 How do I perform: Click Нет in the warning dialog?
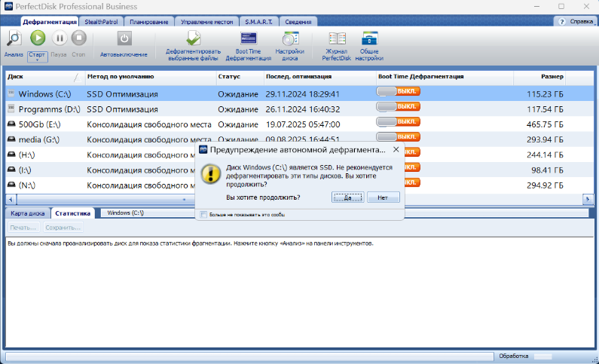point(383,197)
